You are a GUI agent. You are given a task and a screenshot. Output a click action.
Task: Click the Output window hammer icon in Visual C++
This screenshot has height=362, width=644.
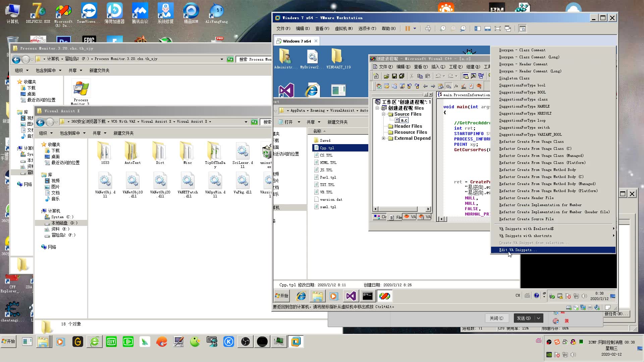[473, 76]
